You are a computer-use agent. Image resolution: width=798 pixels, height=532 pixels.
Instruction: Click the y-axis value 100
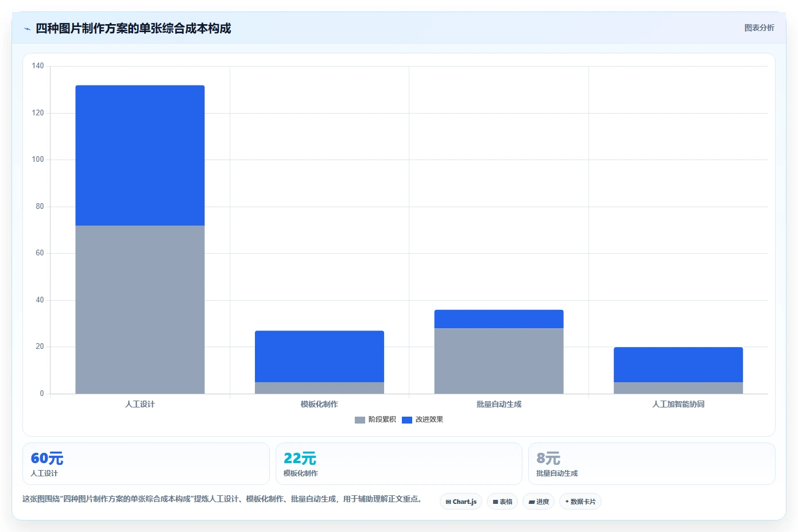point(38,160)
